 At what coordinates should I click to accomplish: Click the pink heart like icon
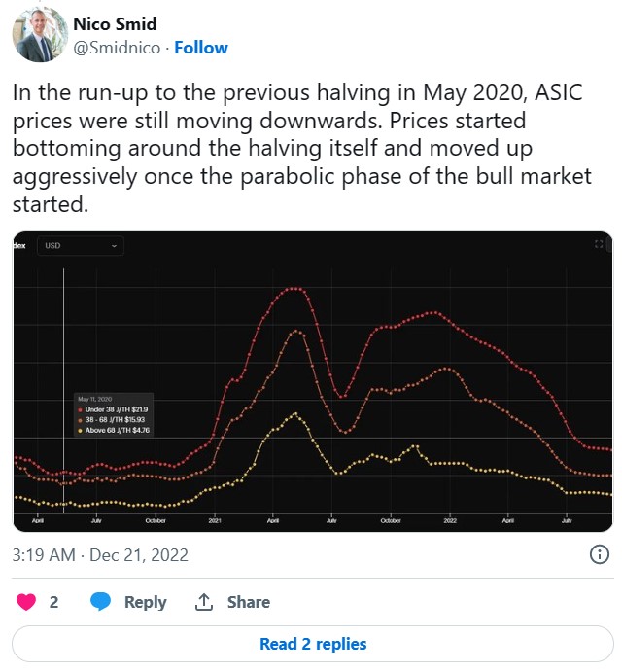26,601
